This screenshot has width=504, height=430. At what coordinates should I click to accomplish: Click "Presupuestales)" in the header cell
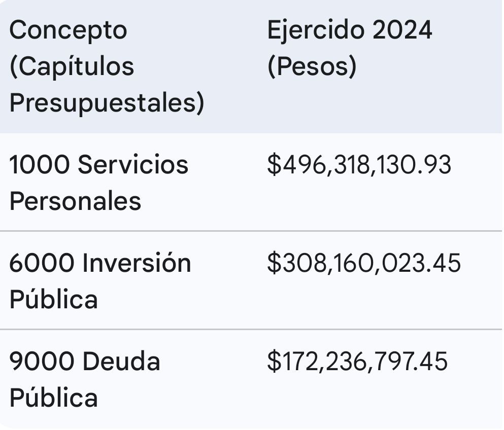click(x=107, y=103)
